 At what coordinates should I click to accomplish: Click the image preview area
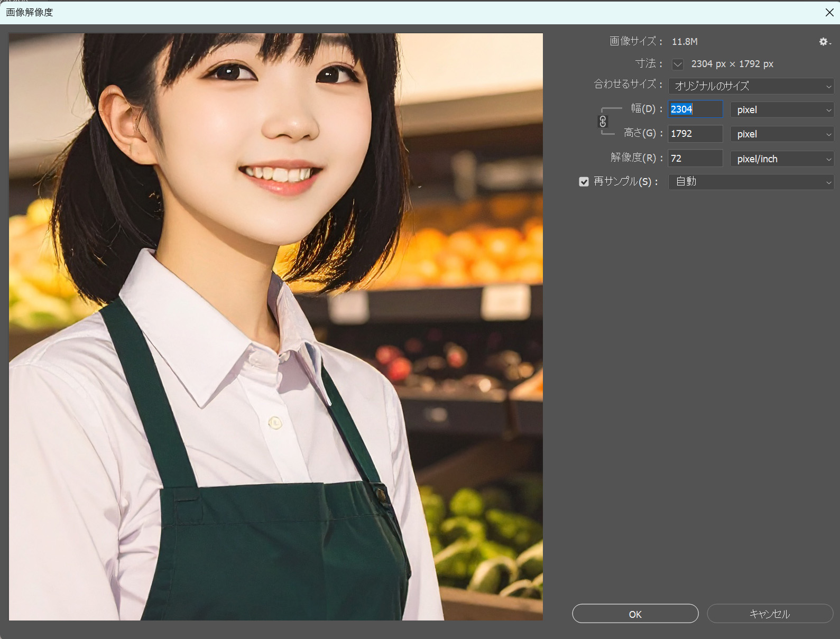click(276, 327)
